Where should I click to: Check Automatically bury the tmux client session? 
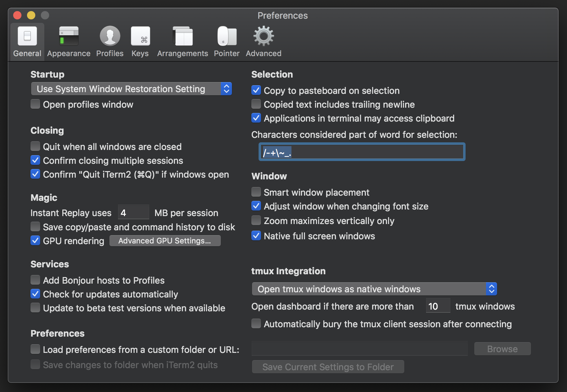coord(256,324)
